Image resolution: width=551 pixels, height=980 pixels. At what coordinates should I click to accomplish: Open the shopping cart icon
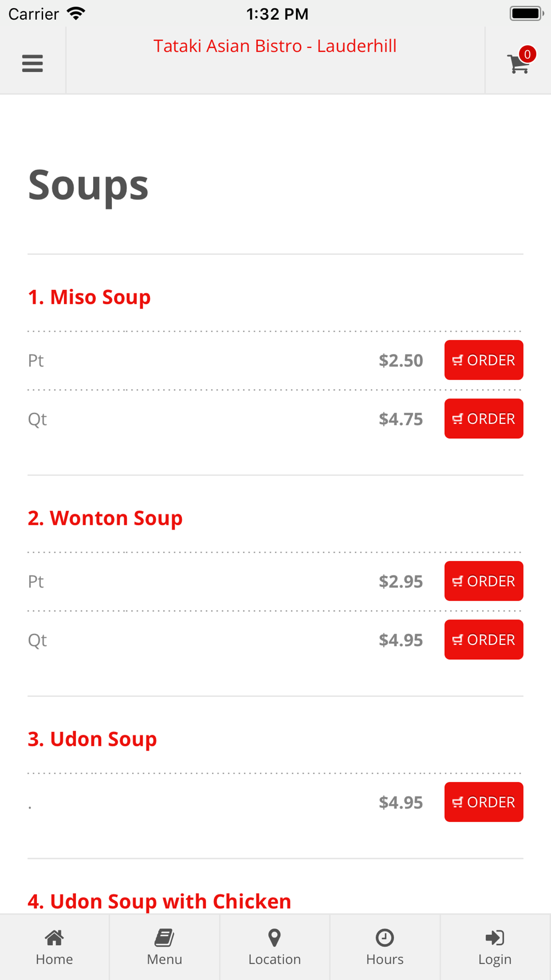pyautogui.click(x=517, y=64)
